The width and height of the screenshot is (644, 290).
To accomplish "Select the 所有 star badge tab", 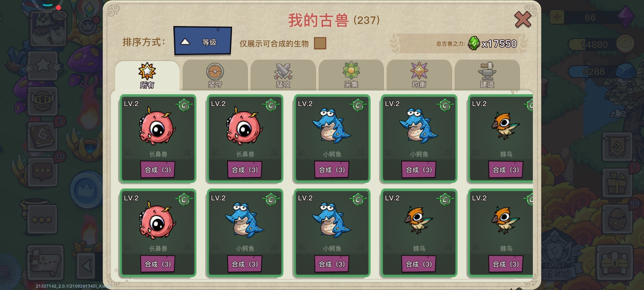I will tap(147, 75).
